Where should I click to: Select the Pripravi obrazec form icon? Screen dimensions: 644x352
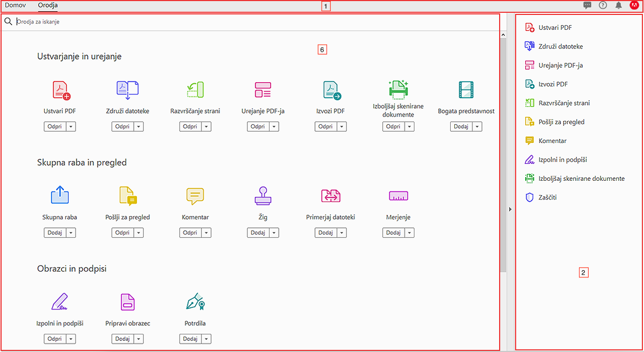coord(128,302)
